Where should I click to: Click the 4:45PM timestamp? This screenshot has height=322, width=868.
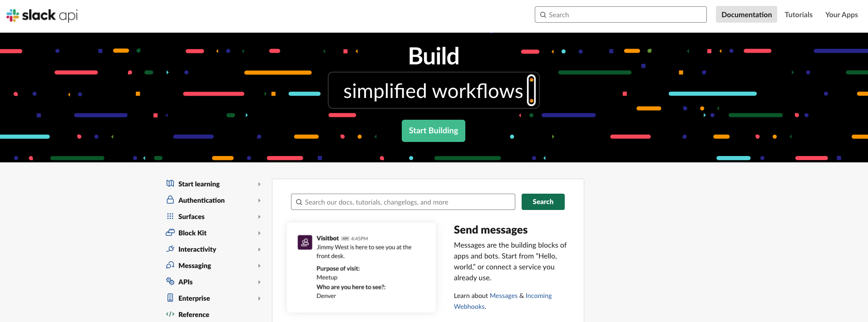point(360,239)
